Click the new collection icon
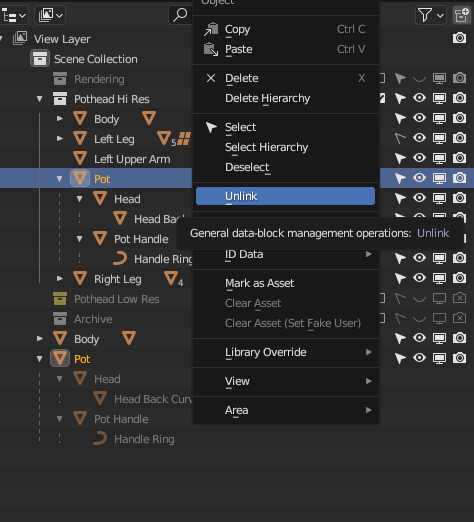 (462, 15)
